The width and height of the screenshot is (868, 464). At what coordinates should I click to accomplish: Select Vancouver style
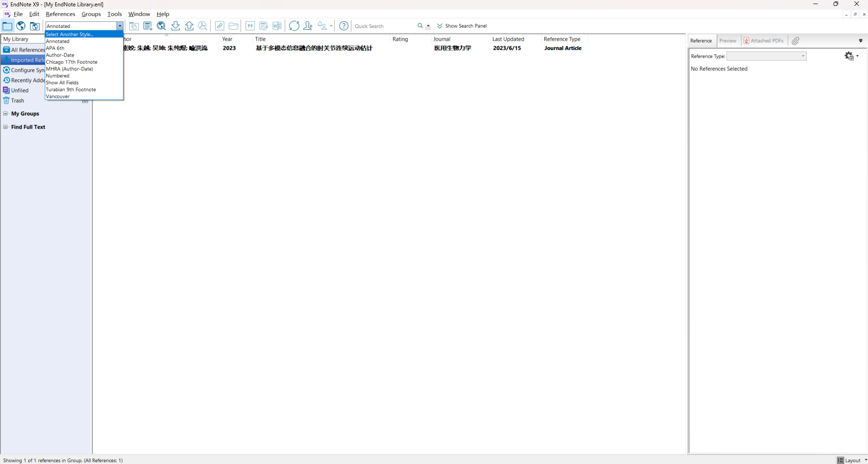click(84, 96)
